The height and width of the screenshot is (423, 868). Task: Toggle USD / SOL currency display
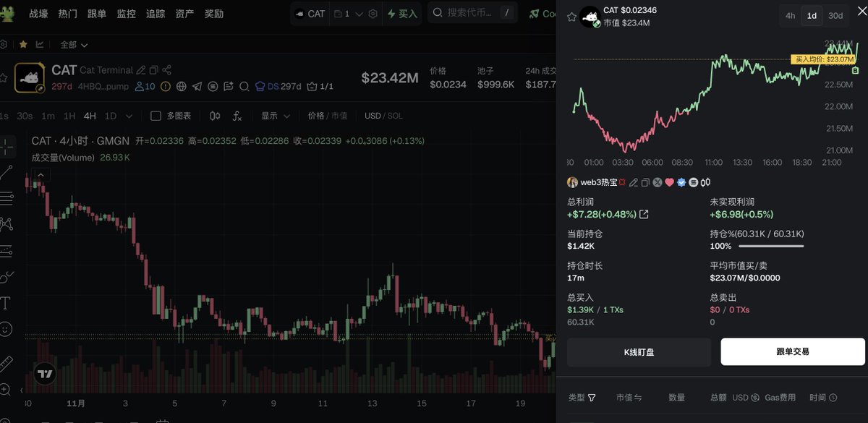point(383,116)
